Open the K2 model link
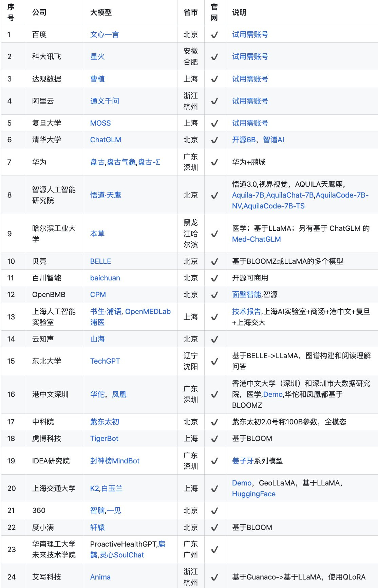 (x=95, y=489)
